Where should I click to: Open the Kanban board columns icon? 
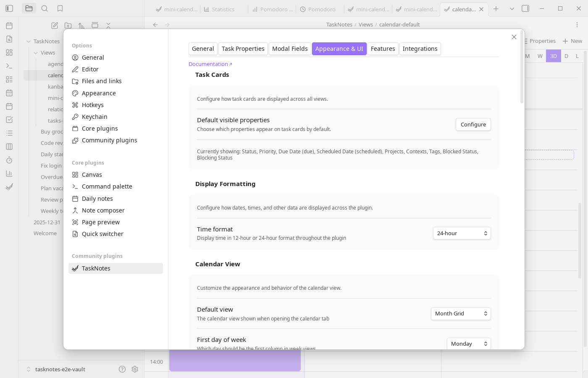coord(9,146)
